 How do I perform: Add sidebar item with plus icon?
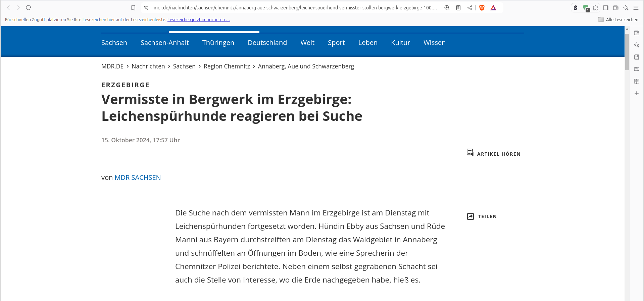click(x=637, y=93)
